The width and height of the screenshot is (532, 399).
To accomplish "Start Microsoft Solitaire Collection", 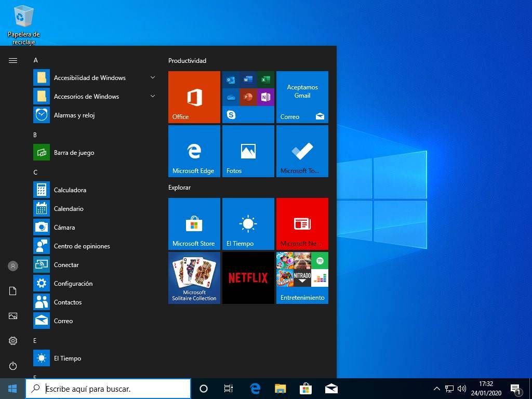I will [x=194, y=278].
